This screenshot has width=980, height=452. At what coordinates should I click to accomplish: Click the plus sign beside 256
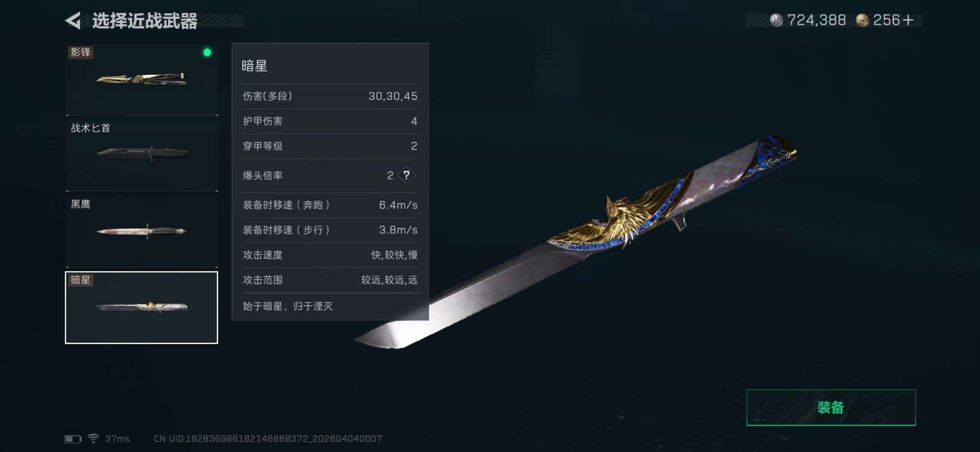click(x=908, y=20)
